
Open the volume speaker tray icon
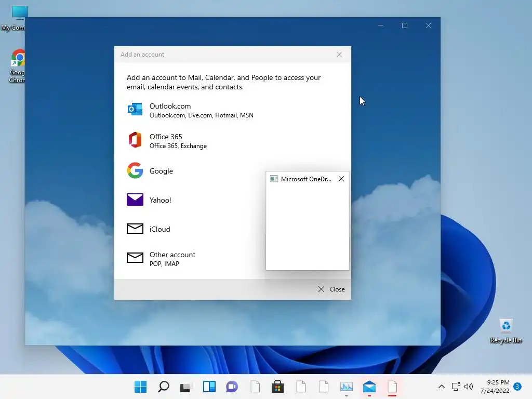coord(469,387)
